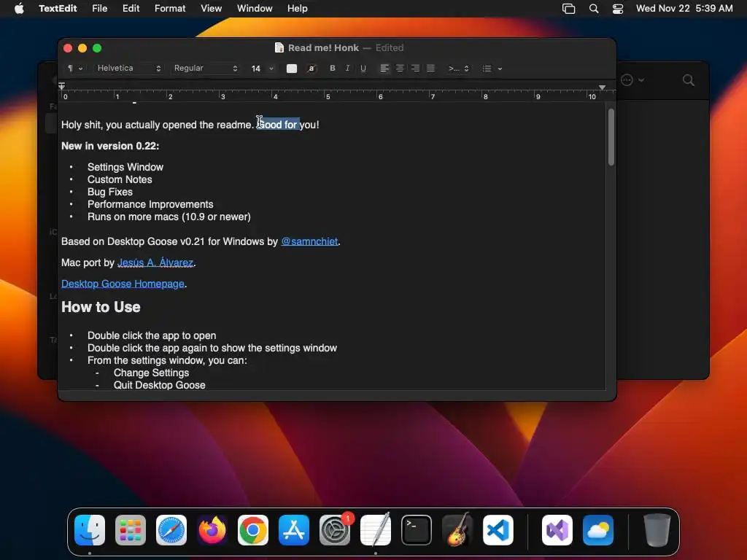Open Stage Manager icon in menu bar
The width and height of the screenshot is (747, 560).
(x=569, y=9)
